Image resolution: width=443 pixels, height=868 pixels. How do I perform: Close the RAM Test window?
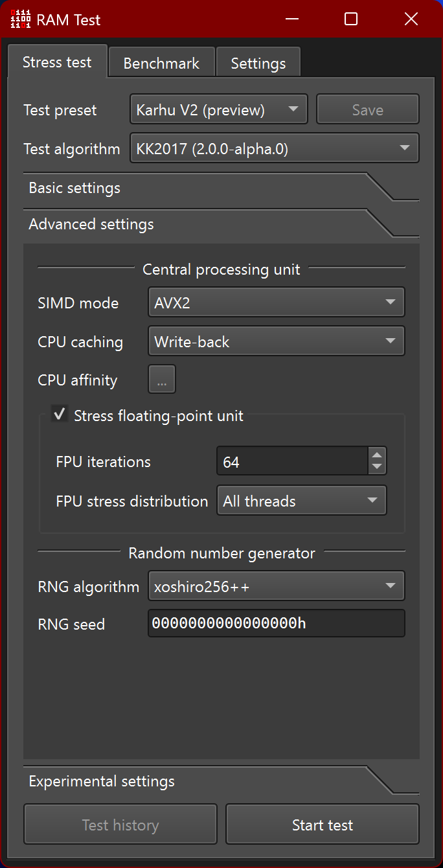coord(411,19)
